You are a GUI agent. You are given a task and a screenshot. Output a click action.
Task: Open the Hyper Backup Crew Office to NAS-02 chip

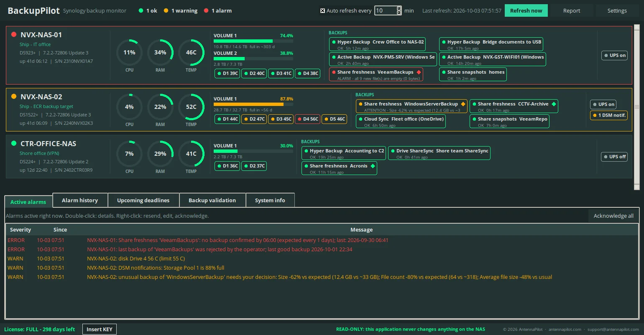pyautogui.click(x=378, y=44)
